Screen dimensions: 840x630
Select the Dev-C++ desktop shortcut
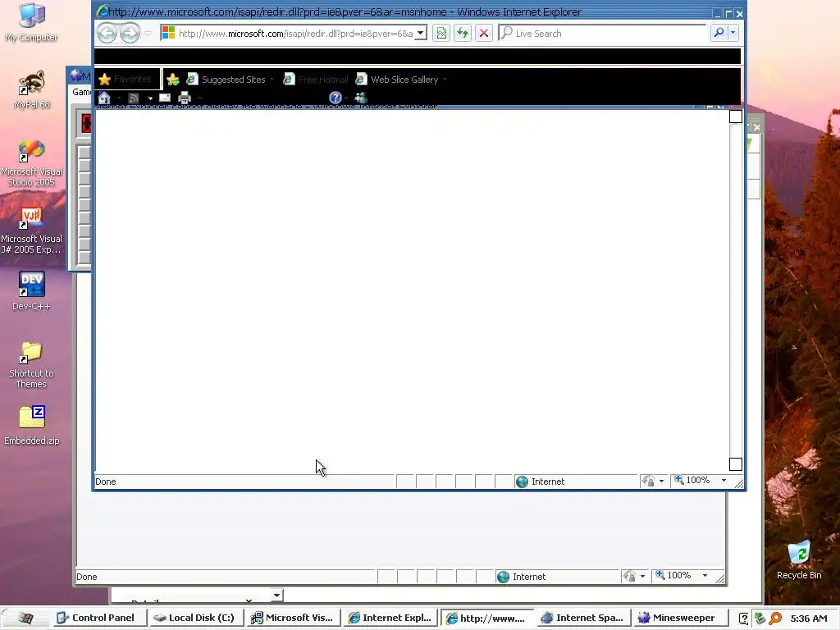pos(32,291)
